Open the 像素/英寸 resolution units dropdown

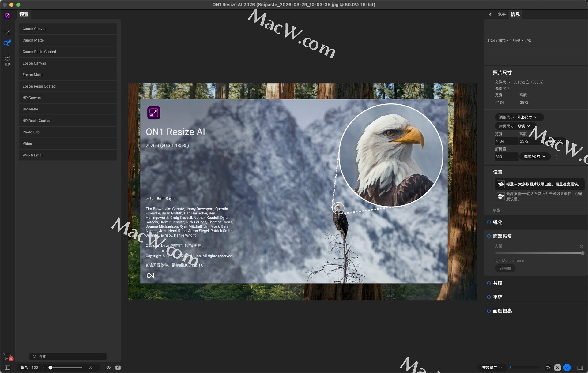(535, 157)
